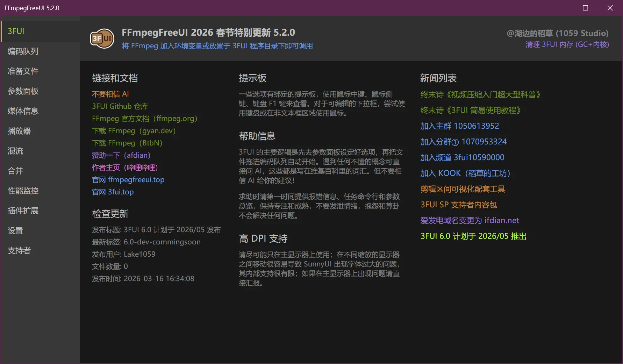Select the 媒体信息 sidebar item
The image size is (623, 364).
23,111
